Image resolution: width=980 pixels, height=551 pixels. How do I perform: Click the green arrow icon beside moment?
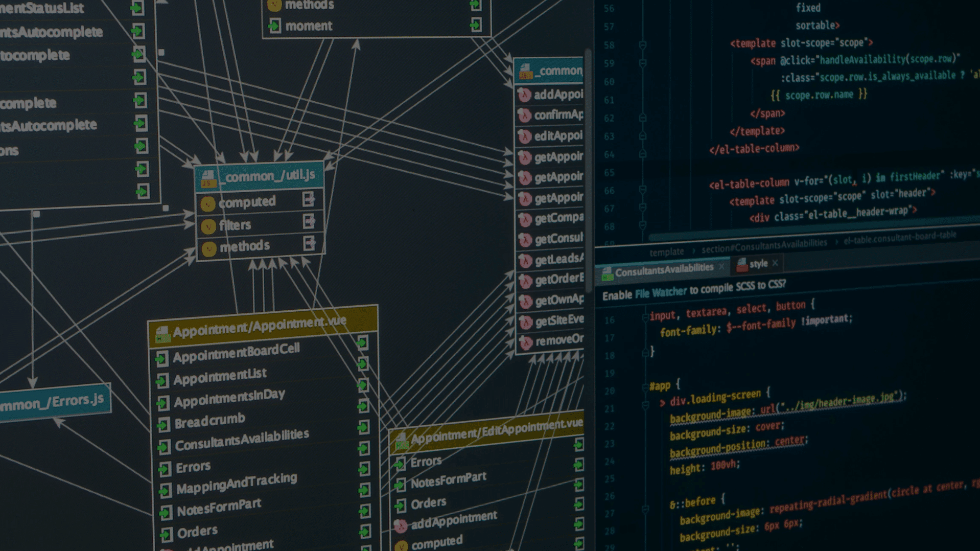tap(274, 26)
